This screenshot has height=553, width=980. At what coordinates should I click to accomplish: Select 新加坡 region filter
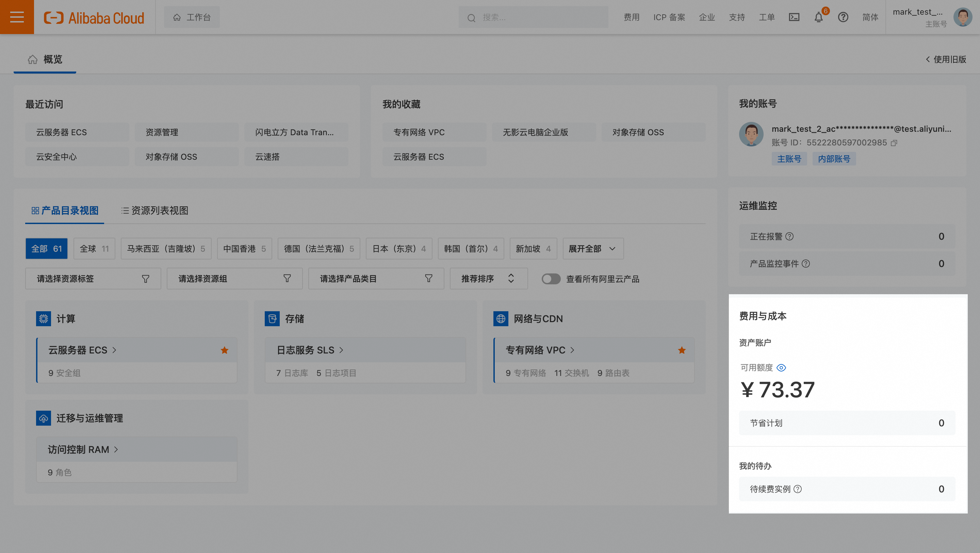533,249
